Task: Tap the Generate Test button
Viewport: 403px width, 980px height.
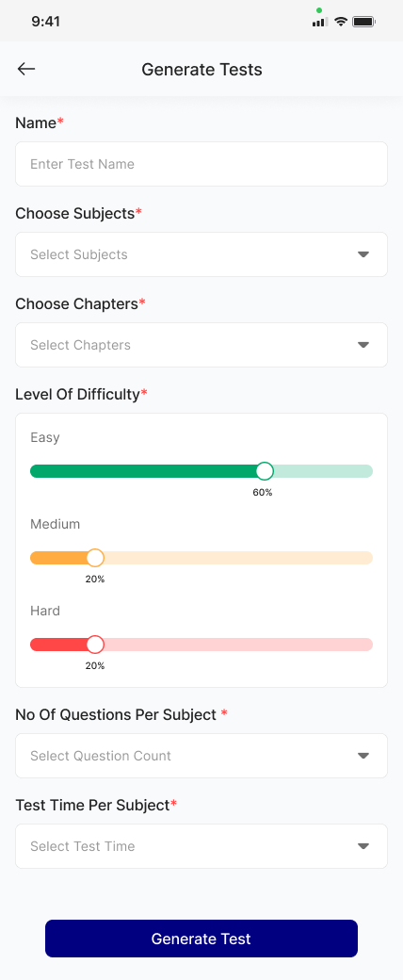Action: (201, 939)
